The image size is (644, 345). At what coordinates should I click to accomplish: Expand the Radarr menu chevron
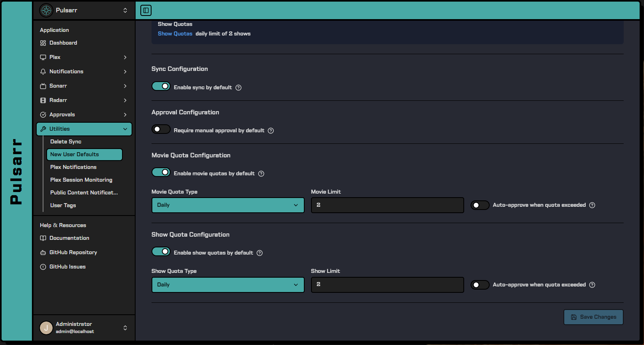125,100
